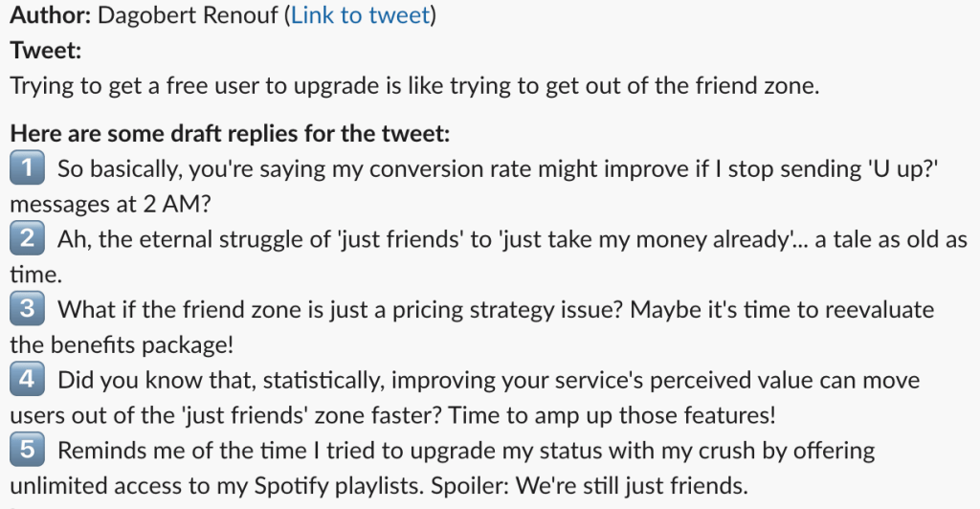Click the number one emoji icon
The height and width of the screenshot is (509, 980).
point(26,169)
